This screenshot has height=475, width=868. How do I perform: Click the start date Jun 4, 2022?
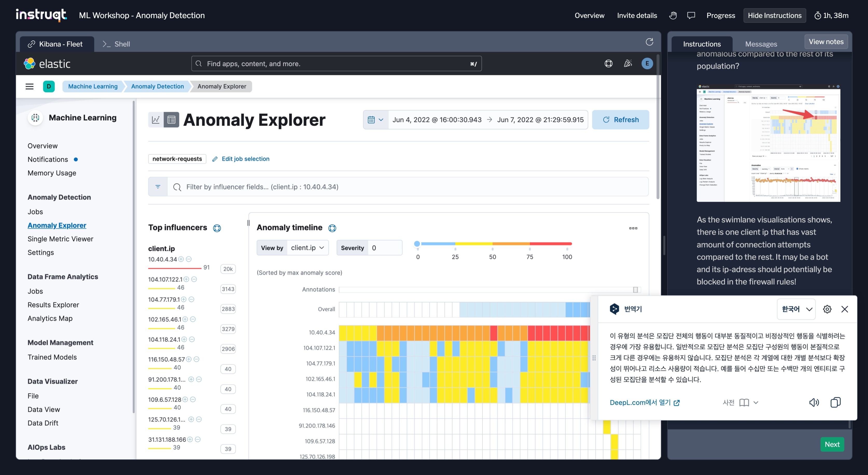point(437,120)
